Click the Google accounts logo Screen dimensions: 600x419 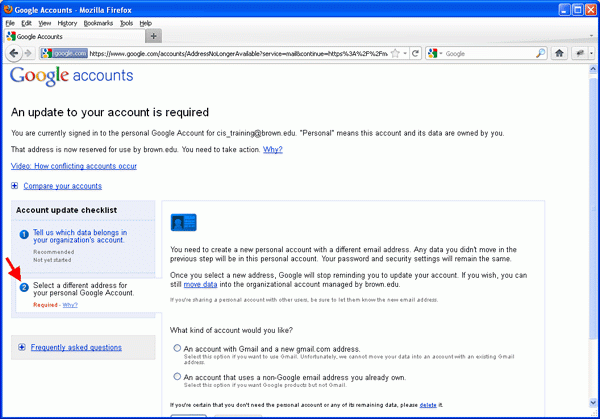click(x=72, y=76)
